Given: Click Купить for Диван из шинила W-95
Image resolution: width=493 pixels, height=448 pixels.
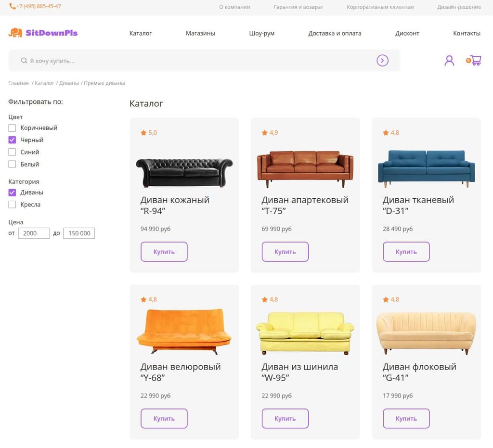Looking at the screenshot, I should point(285,419).
